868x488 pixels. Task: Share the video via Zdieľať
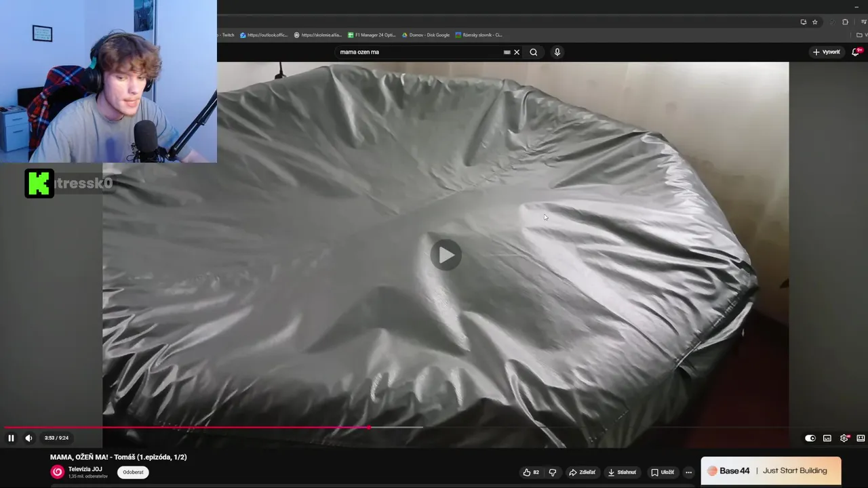point(582,472)
